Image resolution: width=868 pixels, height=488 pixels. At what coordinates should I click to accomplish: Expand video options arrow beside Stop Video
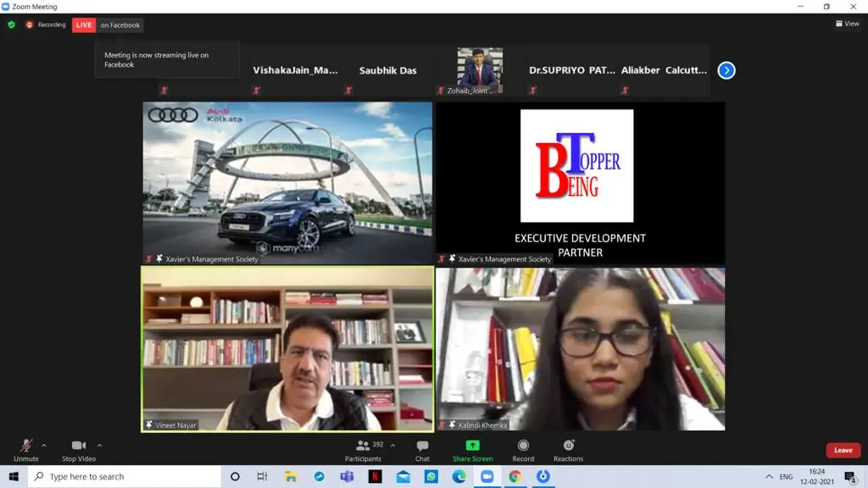pyautogui.click(x=100, y=446)
